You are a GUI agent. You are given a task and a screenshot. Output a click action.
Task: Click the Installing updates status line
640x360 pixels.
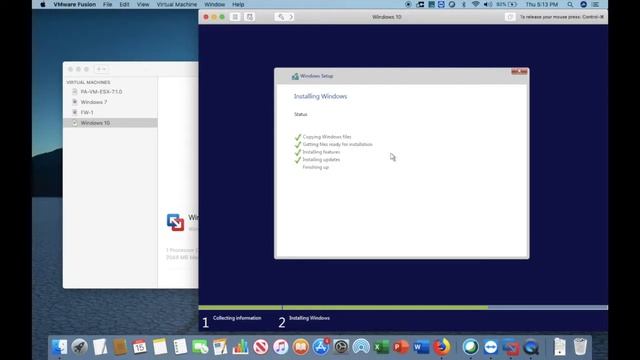click(321, 160)
